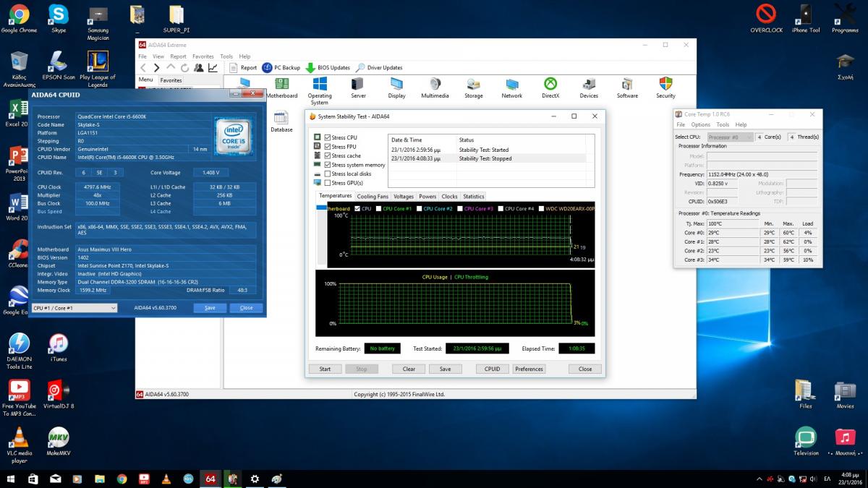Click the Up arrow in AIDA64 toolbar
The width and height of the screenshot is (868, 488).
172,68
